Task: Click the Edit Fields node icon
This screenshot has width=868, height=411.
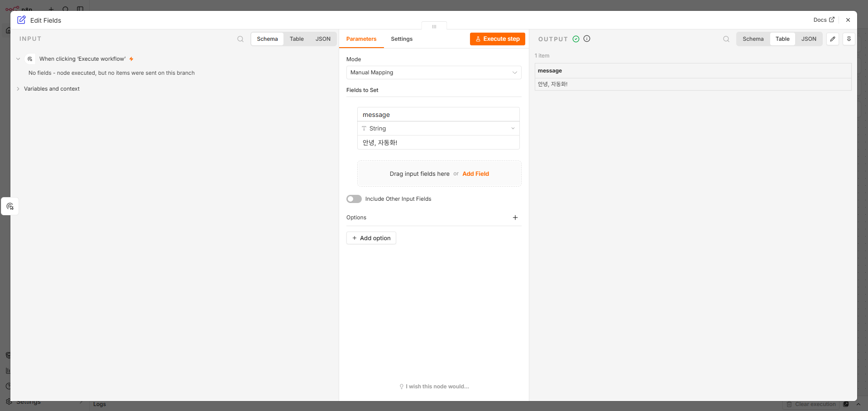Action: point(21,20)
